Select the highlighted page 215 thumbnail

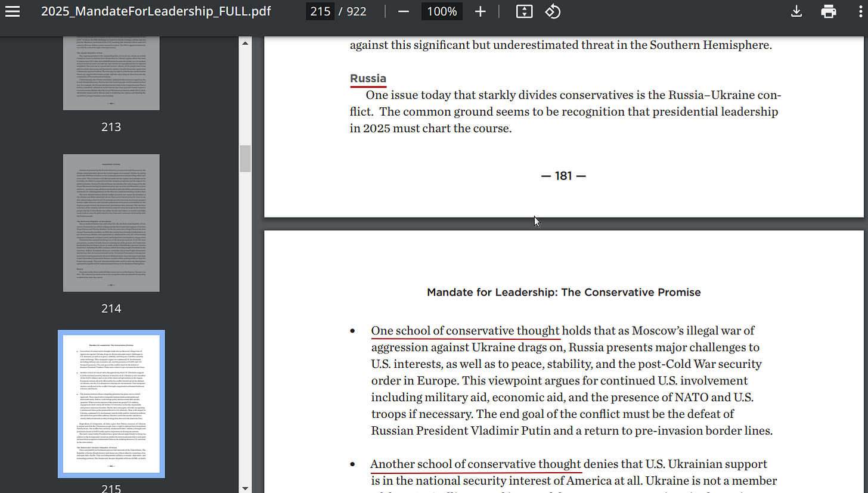[111, 404]
